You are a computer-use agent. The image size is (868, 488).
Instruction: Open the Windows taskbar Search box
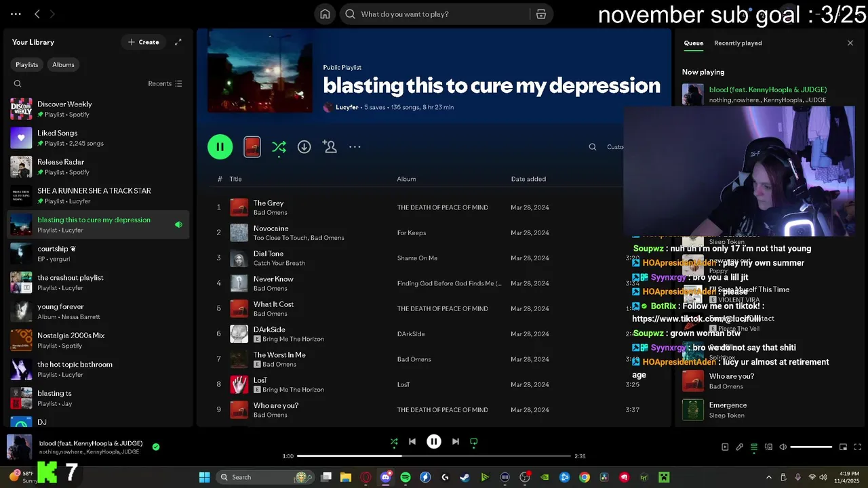[x=265, y=477]
